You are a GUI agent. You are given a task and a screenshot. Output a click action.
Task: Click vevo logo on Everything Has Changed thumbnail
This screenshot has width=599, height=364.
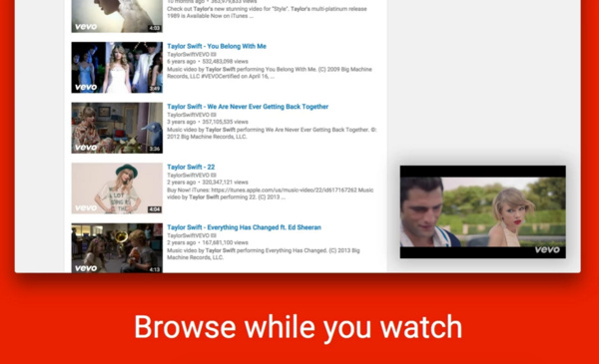86,268
